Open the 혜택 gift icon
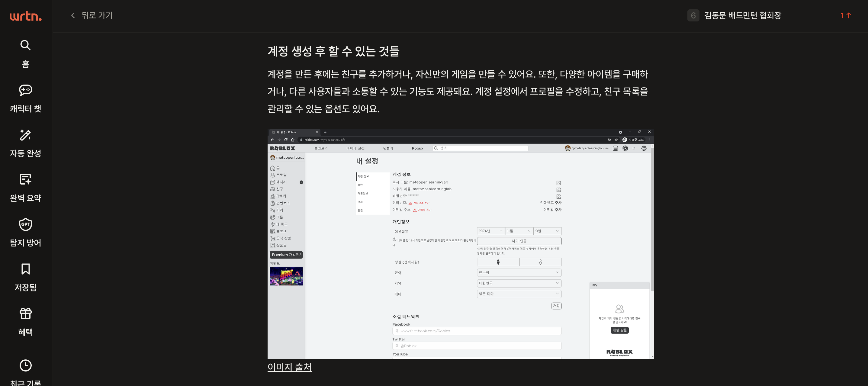This screenshot has height=386, width=868. pos(26,314)
